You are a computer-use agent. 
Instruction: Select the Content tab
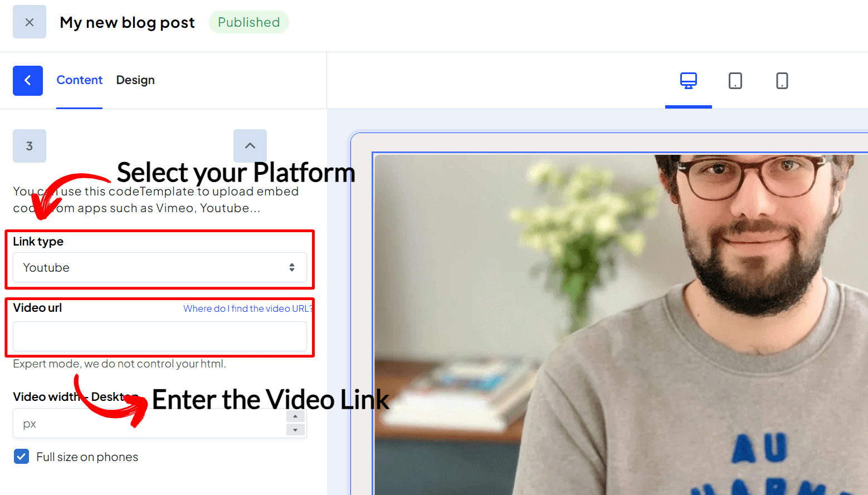click(x=80, y=80)
